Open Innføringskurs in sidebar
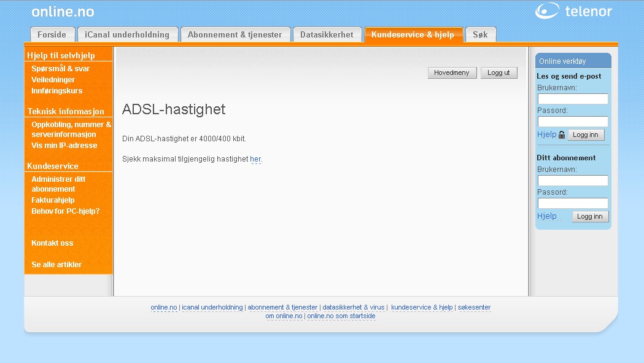This screenshot has height=363, width=644. click(x=56, y=91)
